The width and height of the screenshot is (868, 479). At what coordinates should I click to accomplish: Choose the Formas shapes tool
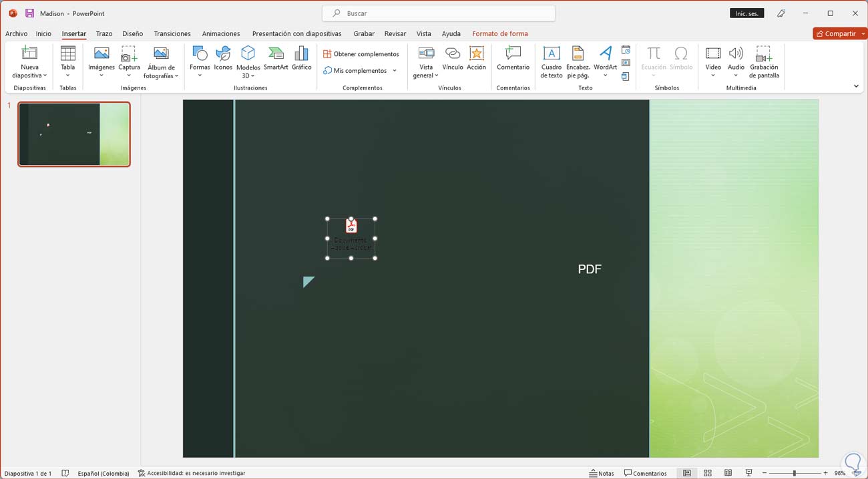(x=200, y=61)
